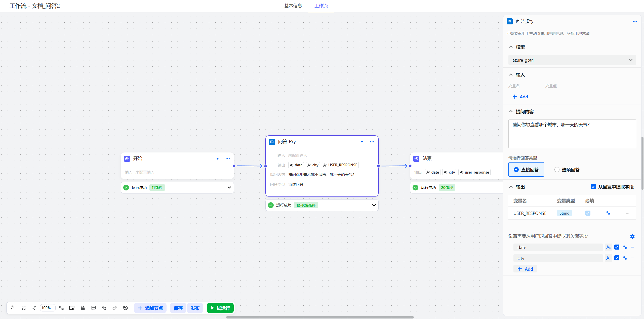Open comments with the speech bubble icon
644x319 pixels.
click(93, 308)
